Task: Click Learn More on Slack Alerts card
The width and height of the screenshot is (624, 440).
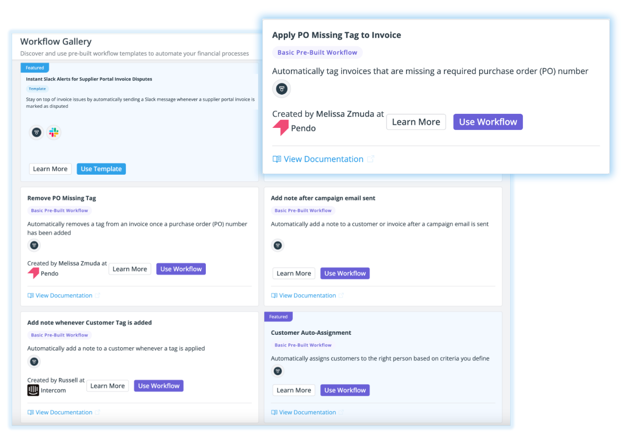Action: (x=50, y=169)
